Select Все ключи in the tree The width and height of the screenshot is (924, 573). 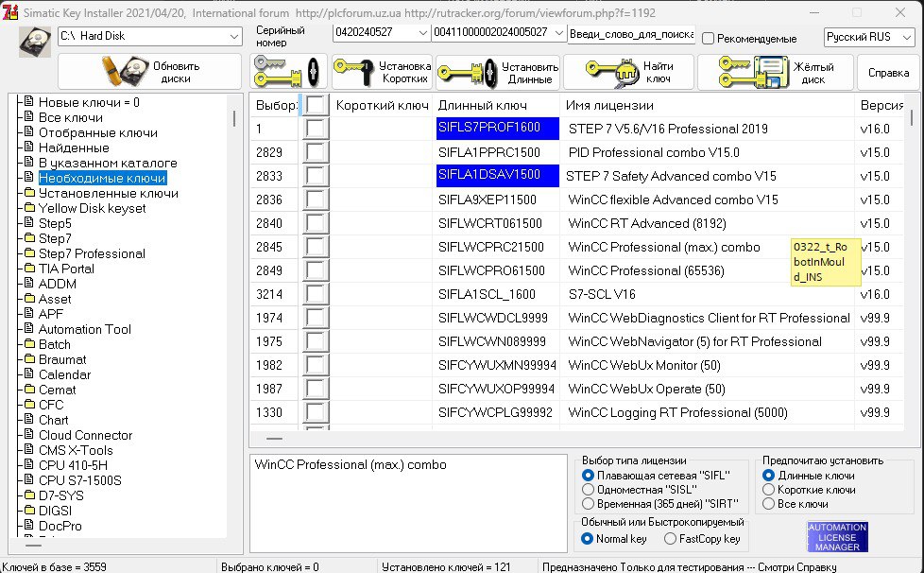click(71, 118)
